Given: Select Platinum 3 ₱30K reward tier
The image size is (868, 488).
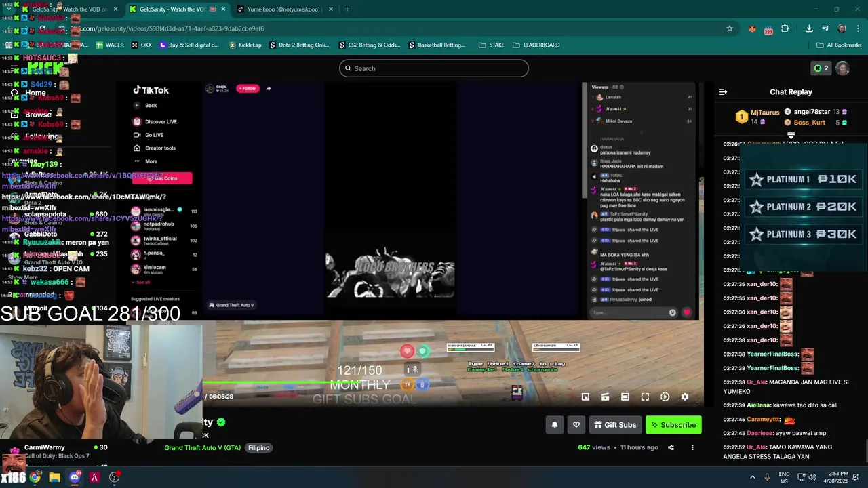Looking at the screenshot, I should tap(802, 235).
